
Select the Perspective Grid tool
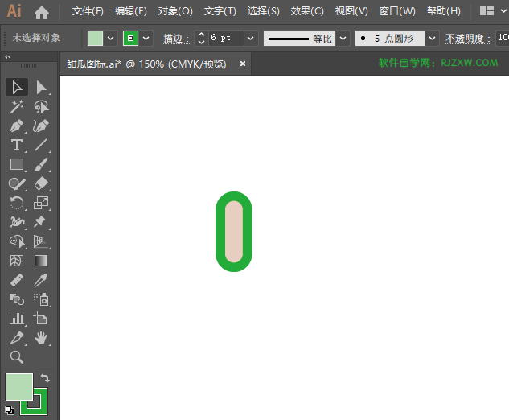(x=41, y=241)
